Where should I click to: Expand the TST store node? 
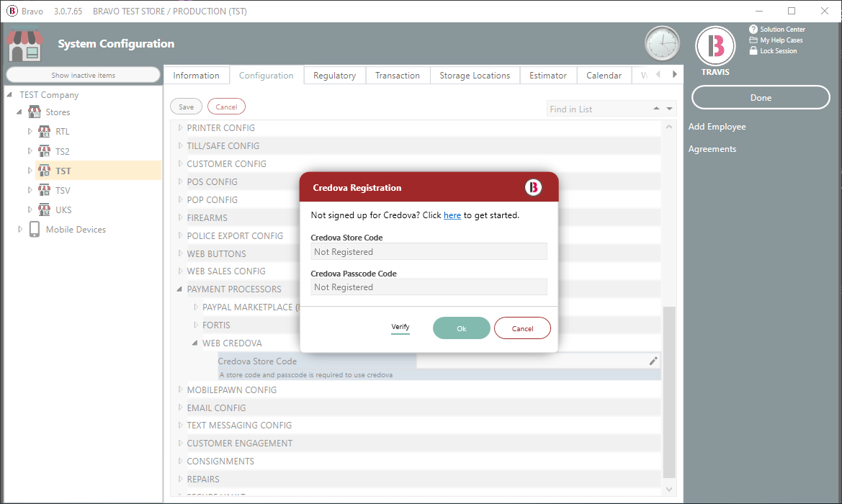click(30, 170)
